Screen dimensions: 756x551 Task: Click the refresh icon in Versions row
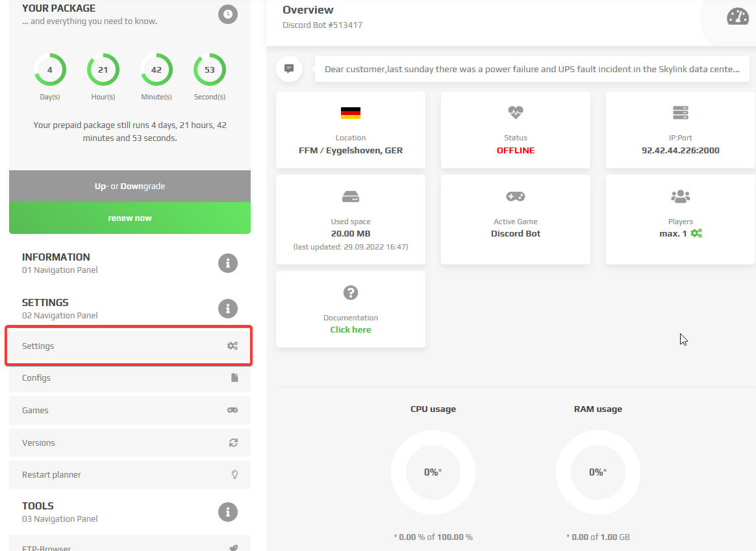click(233, 442)
